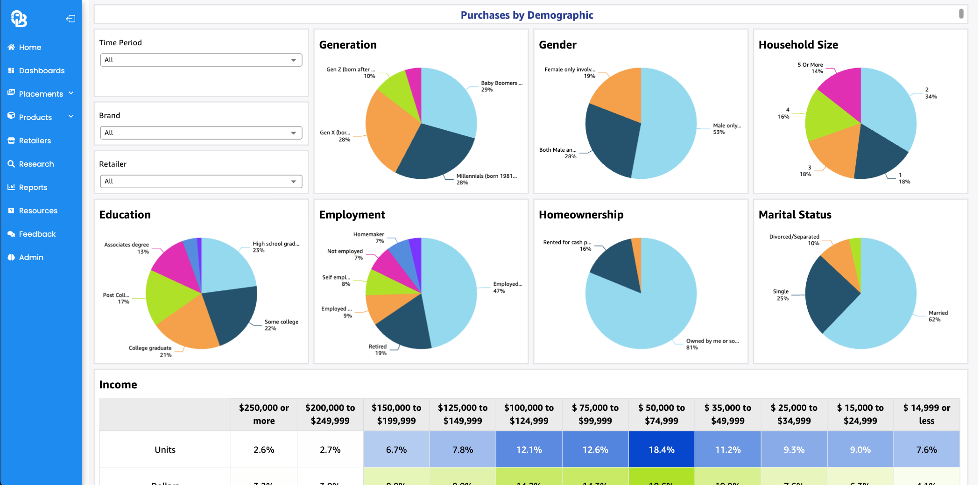The width and height of the screenshot is (980, 485).
Task: Click the Home house icon
Action: tap(11, 47)
